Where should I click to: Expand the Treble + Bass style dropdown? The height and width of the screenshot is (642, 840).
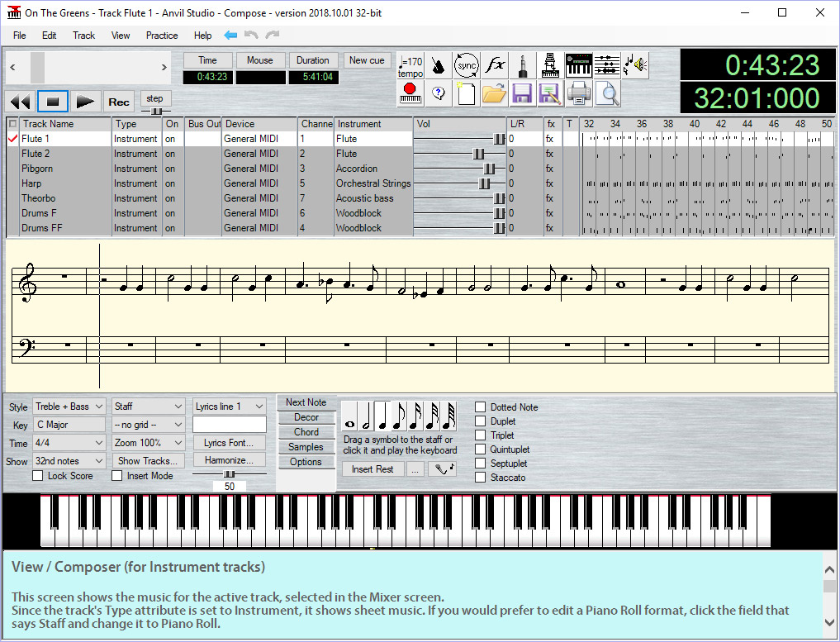tap(69, 407)
